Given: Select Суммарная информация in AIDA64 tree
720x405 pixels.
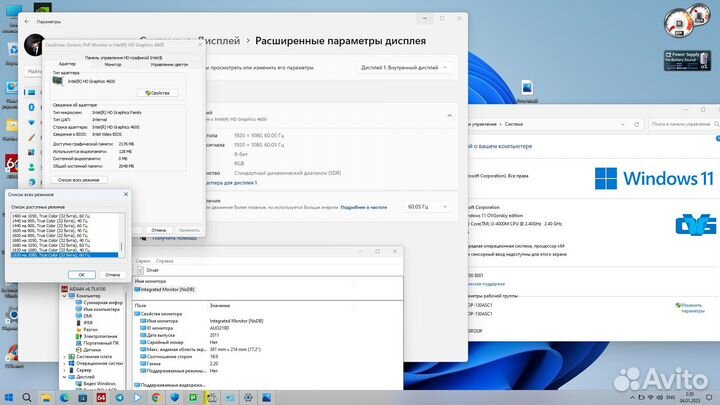Looking at the screenshot, I should [x=101, y=301].
